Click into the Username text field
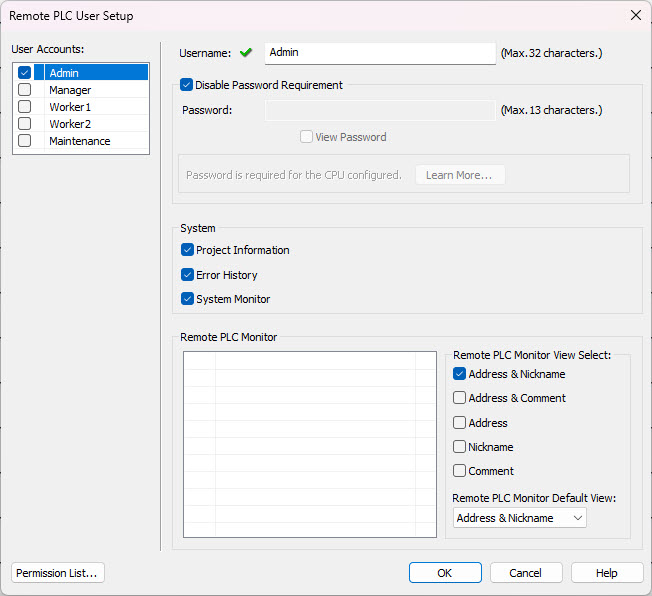652x596 pixels. click(x=380, y=53)
